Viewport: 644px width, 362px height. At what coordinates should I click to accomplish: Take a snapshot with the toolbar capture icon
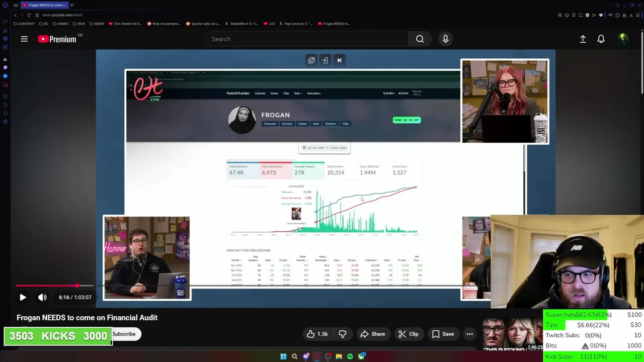pos(581,15)
